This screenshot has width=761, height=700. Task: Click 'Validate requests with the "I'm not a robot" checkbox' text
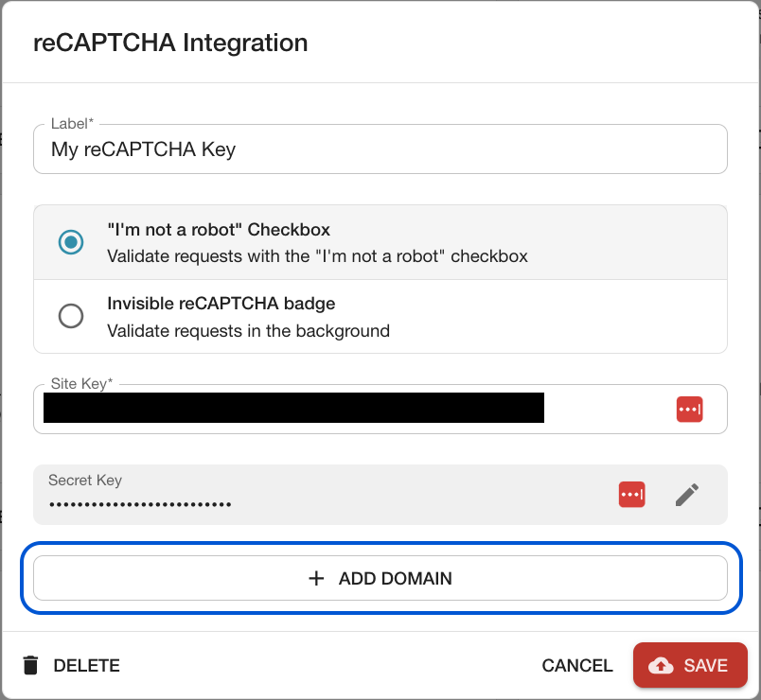(x=317, y=256)
